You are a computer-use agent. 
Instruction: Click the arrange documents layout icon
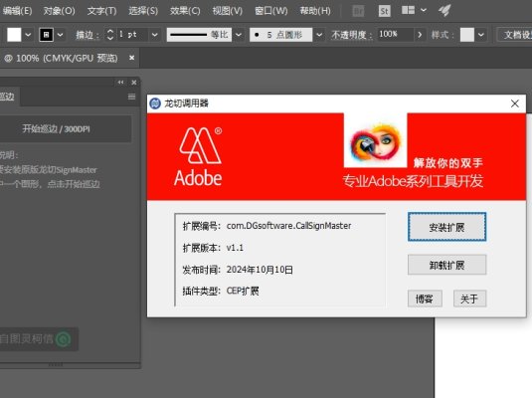[408, 10]
